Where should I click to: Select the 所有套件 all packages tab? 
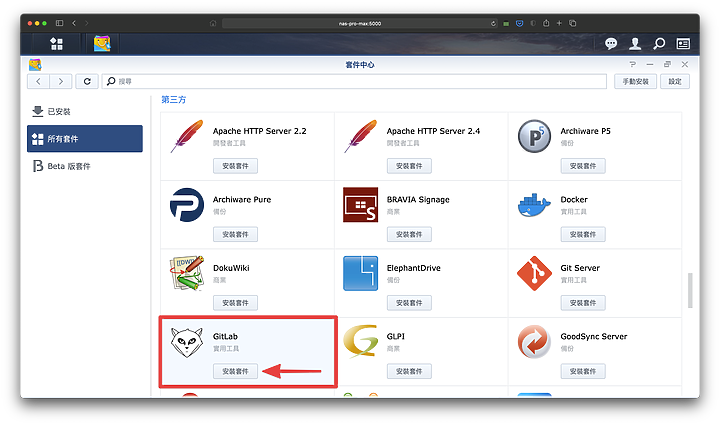[85, 139]
